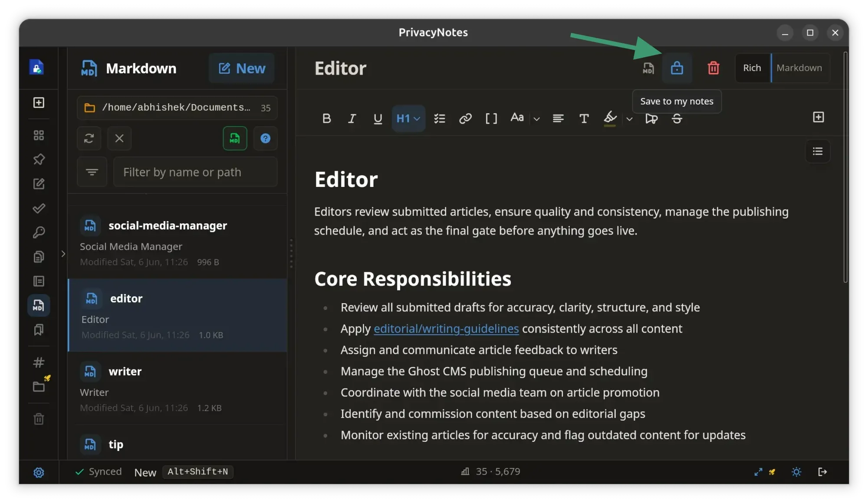This screenshot has width=868, height=503.
Task: Click the T text style icon
Action: (584, 118)
